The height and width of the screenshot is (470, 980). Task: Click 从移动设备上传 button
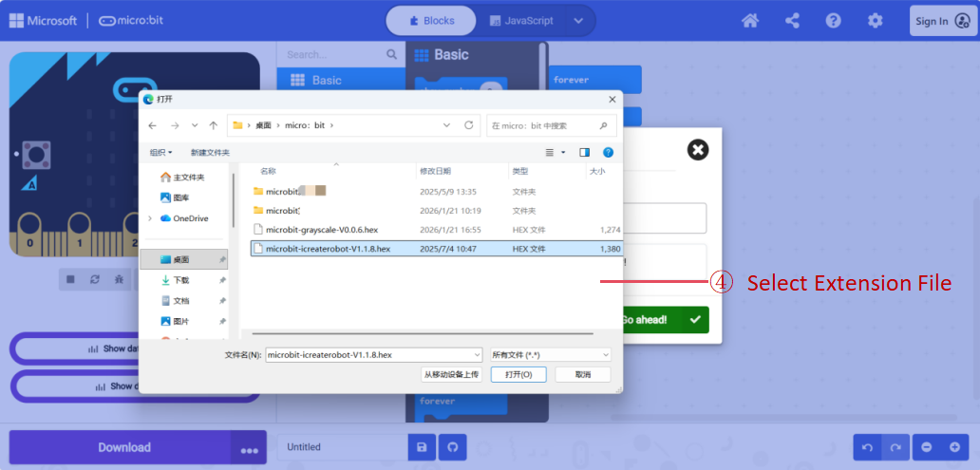pos(451,374)
